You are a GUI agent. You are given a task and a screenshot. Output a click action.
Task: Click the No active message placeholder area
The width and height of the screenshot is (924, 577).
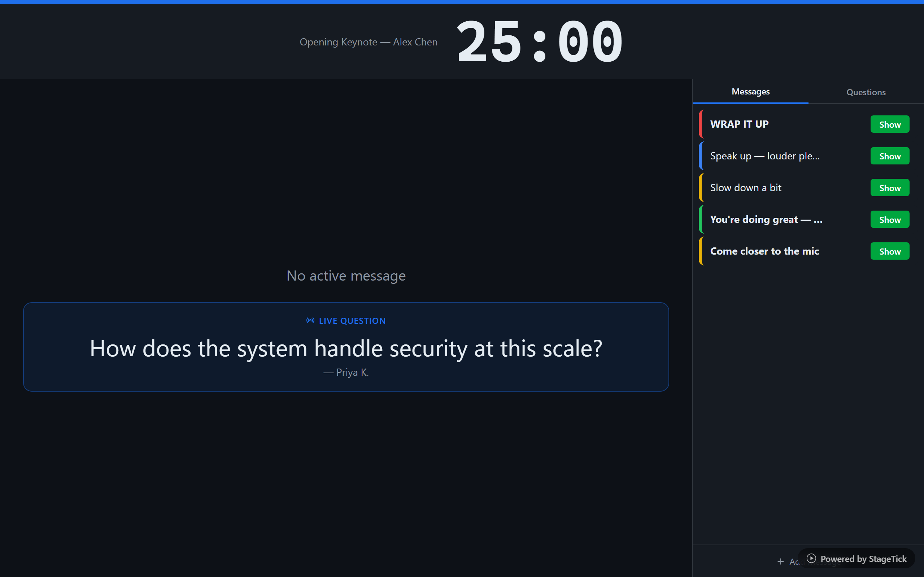pyautogui.click(x=346, y=276)
